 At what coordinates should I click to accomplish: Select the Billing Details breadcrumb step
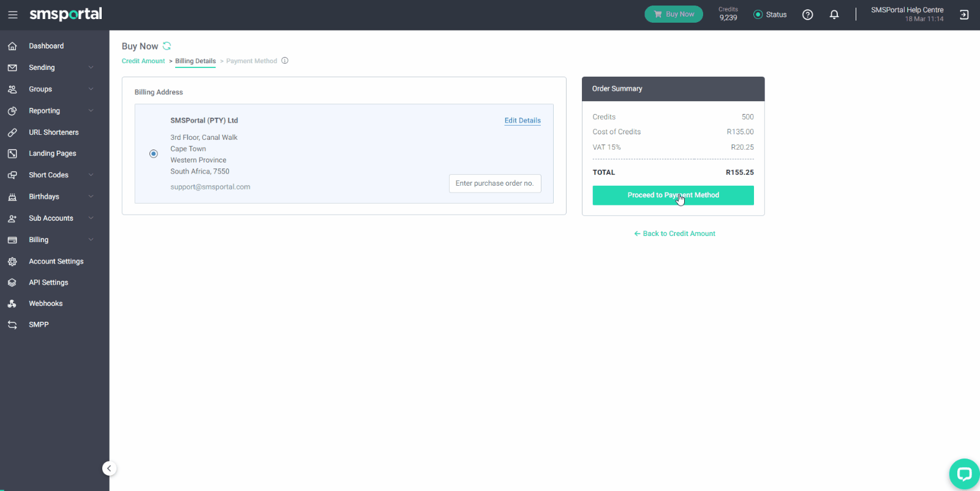(195, 61)
